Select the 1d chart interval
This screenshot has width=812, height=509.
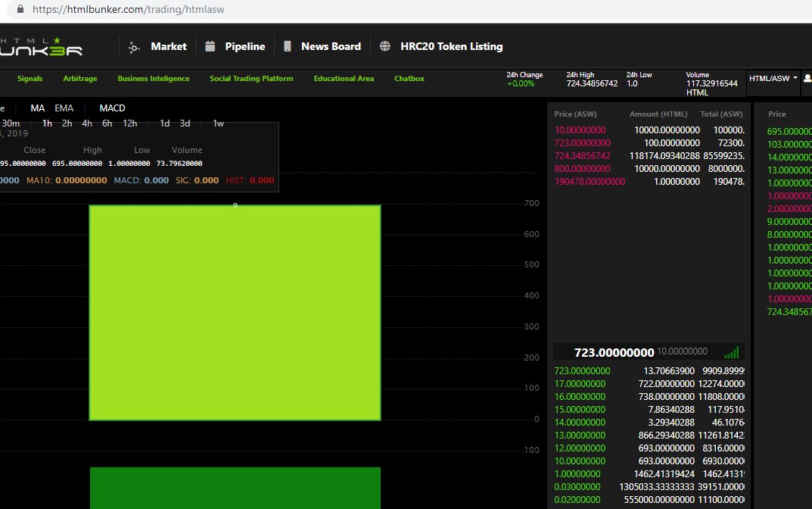coord(165,123)
